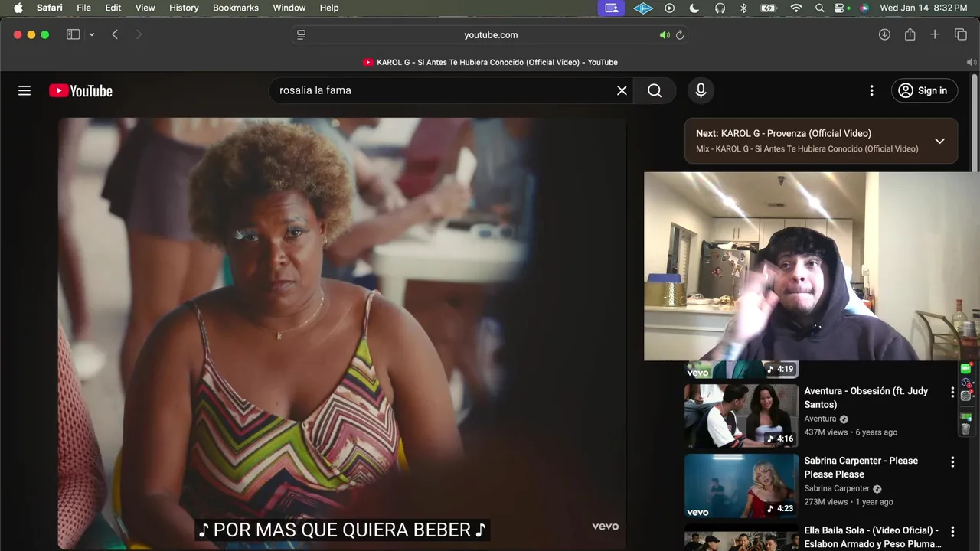
Task: Open the Help menu
Action: point(329,8)
